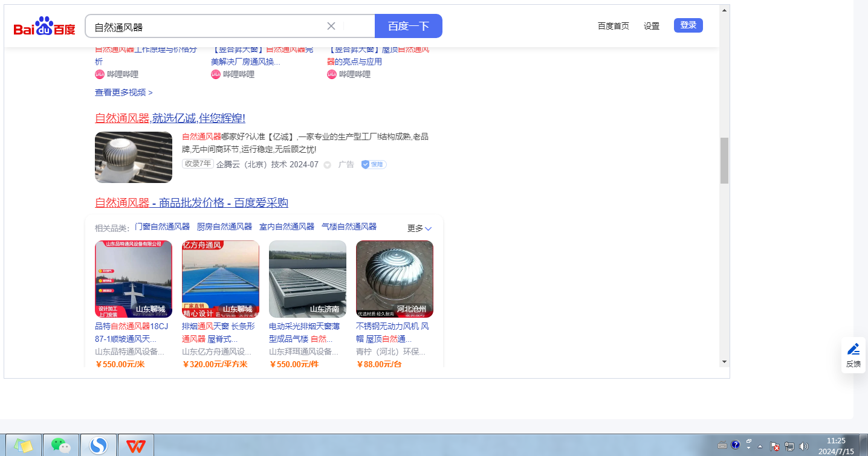Image resolution: width=868 pixels, height=456 pixels.
Task: Open the 山东济南 skylight product image
Action: pyautogui.click(x=308, y=279)
